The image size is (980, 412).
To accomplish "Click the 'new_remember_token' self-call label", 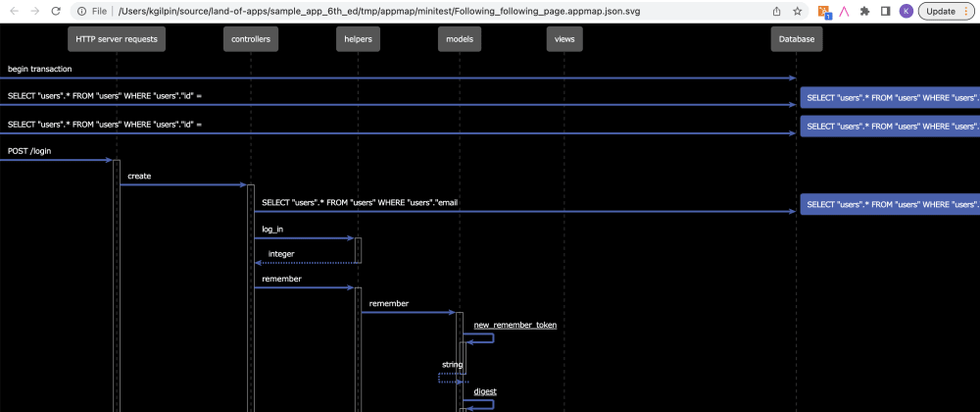I will click(x=515, y=325).
